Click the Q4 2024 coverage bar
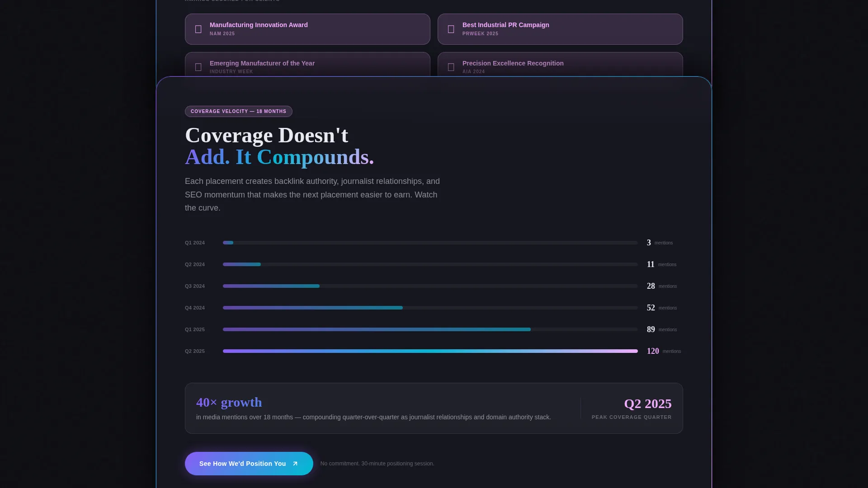Screen dimensions: 868x488 click(x=430, y=308)
